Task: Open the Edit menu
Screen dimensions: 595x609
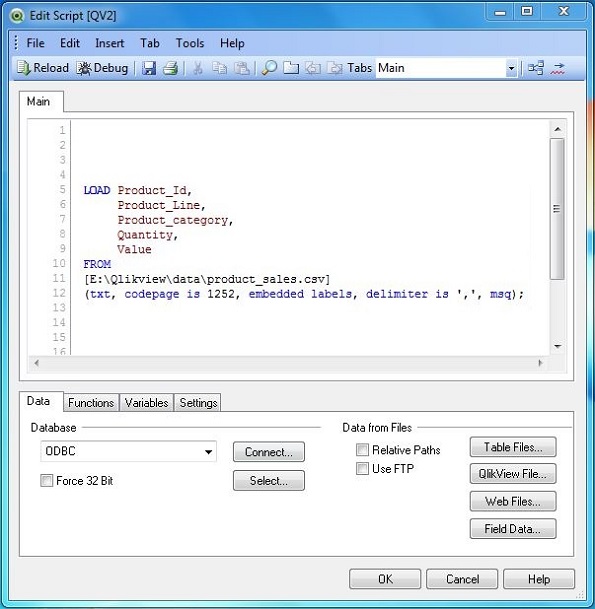Action: [70, 43]
